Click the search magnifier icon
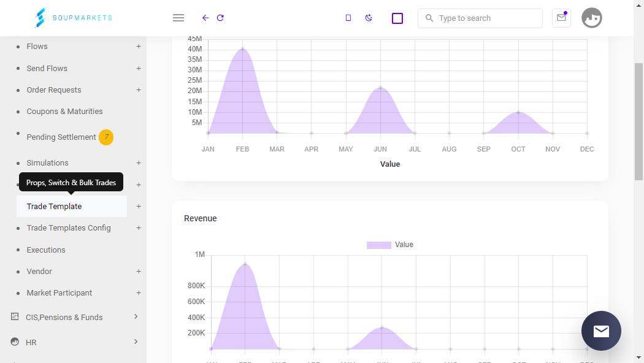This screenshot has height=363, width=644. click(429, 18)
